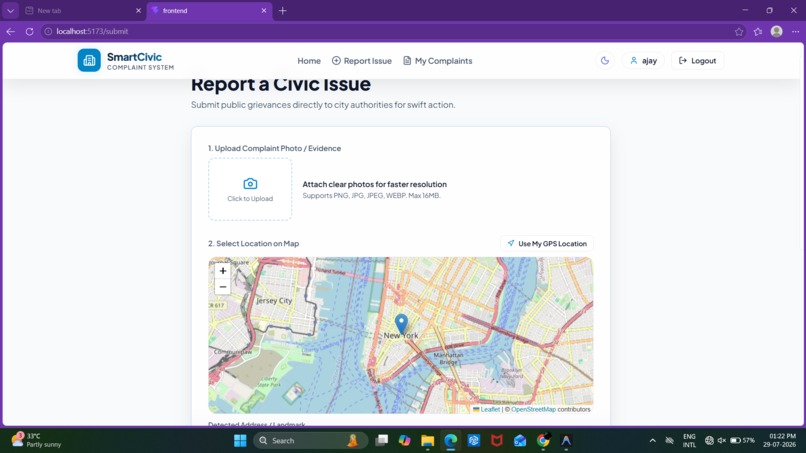Click the SmartCivic building logo icon
806x453 pixels.
click(x=89, y=60)
